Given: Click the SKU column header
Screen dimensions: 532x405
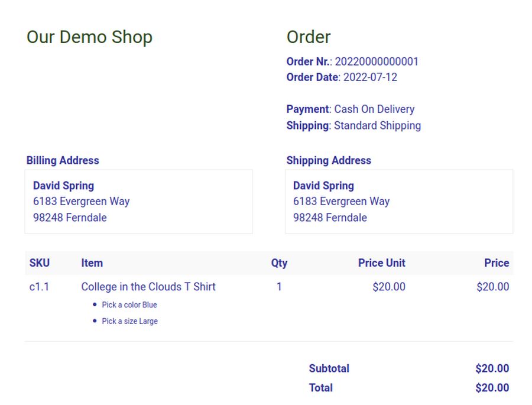Looking at the screenshot, I should click(40, 263).
